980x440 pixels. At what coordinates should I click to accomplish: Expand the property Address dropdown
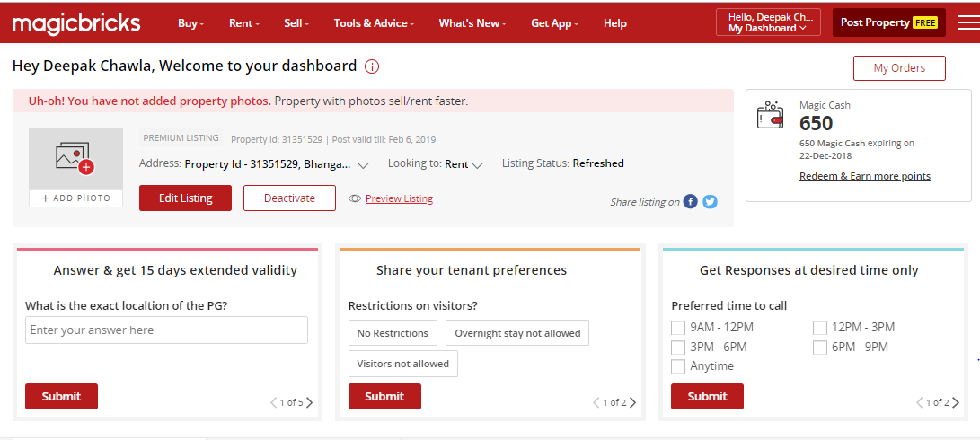pos(363,165)
